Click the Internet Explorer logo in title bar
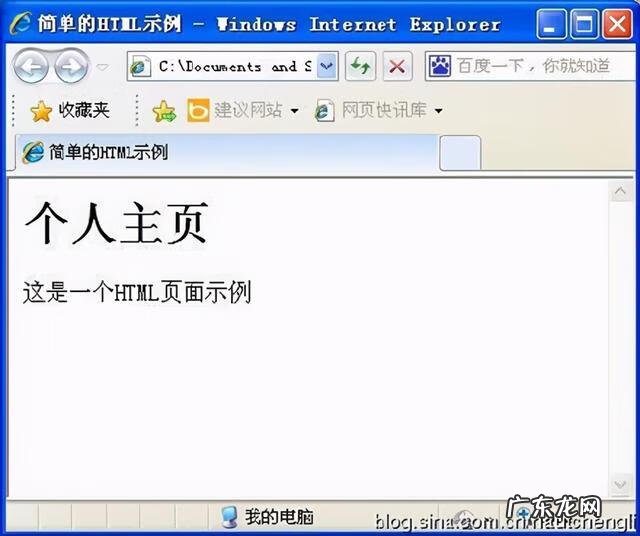 (x=20, y=23)
